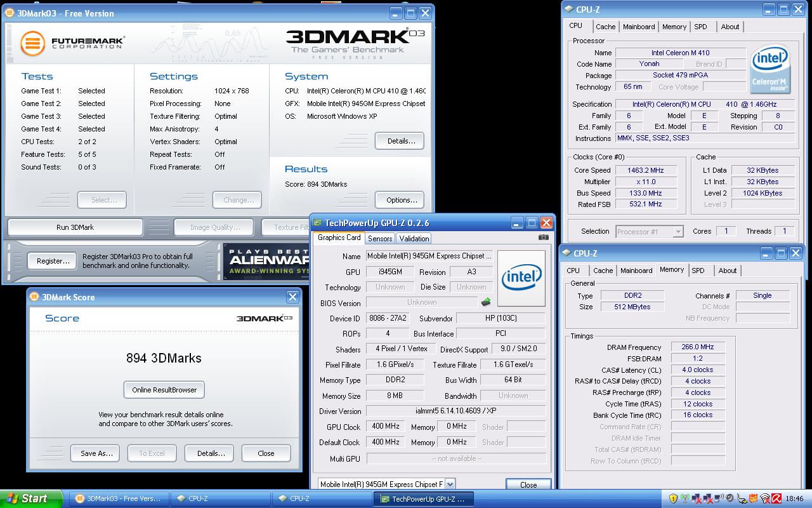Click the GPU-Z title bar application icon
Viewport: 812px width, 508px height.
pos(318,223)
